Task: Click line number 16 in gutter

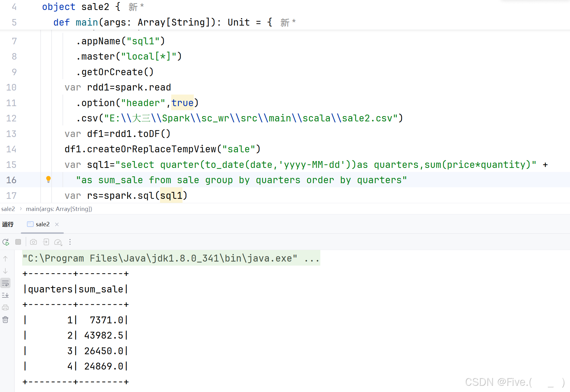Action: [x=11, y=180]
